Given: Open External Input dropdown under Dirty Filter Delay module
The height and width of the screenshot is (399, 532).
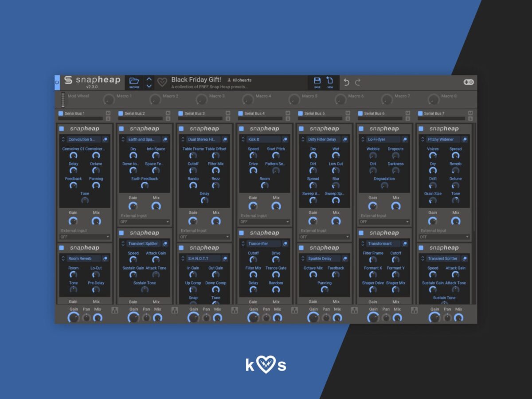Looking at the screenshot, I should point(325,237).
